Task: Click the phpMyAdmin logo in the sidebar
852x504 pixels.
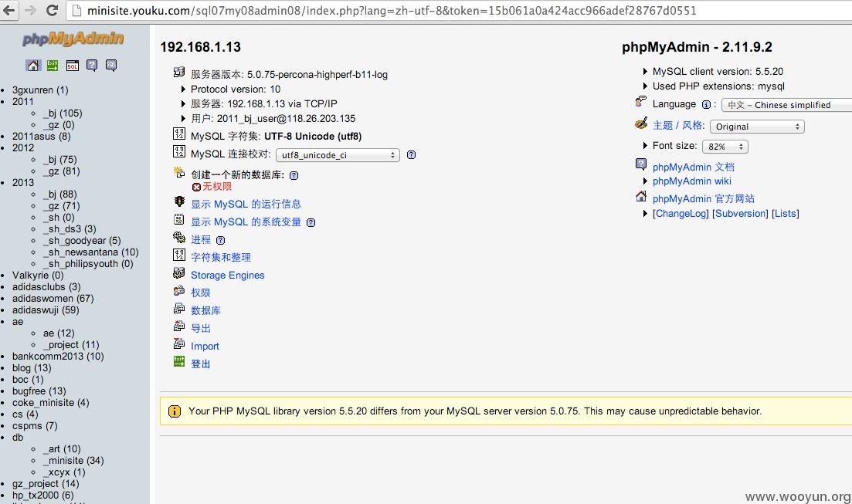Action: 73,39
